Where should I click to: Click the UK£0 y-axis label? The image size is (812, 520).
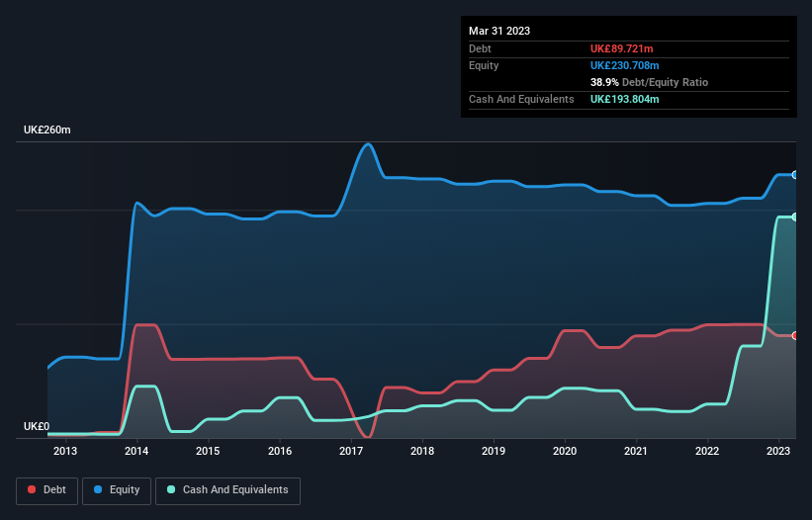(x=37, y=426)
